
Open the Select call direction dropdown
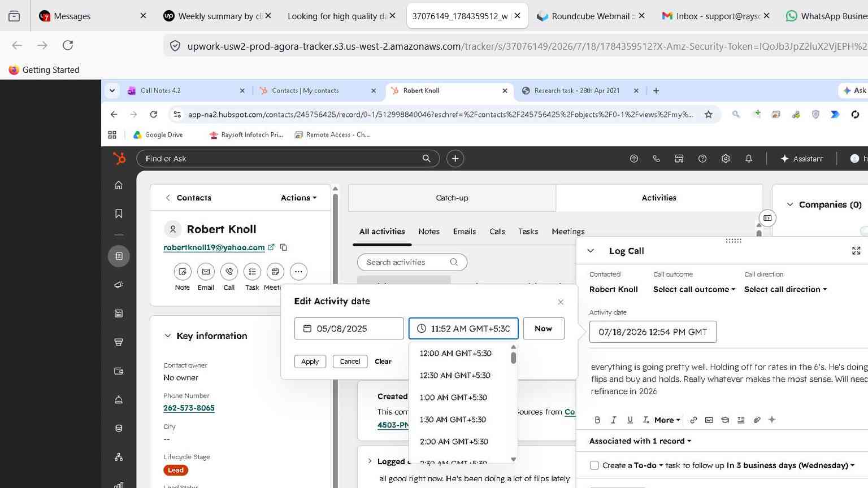pos(785,289)
